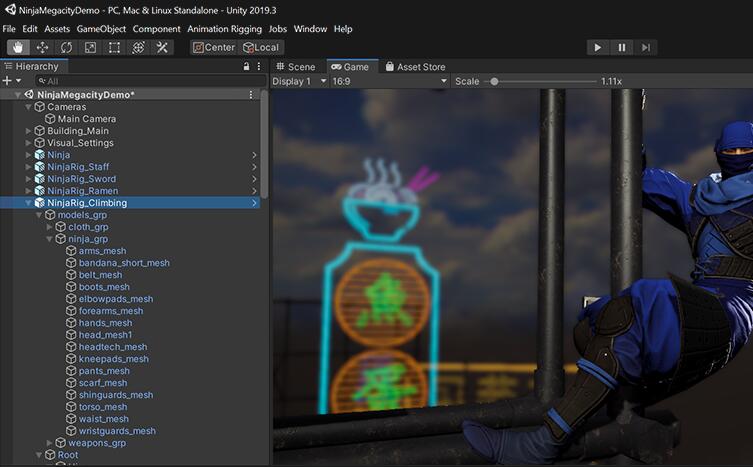Open Hierarchy panel options menu
This screenshot has width=753, height=467.
pos(259,66)
